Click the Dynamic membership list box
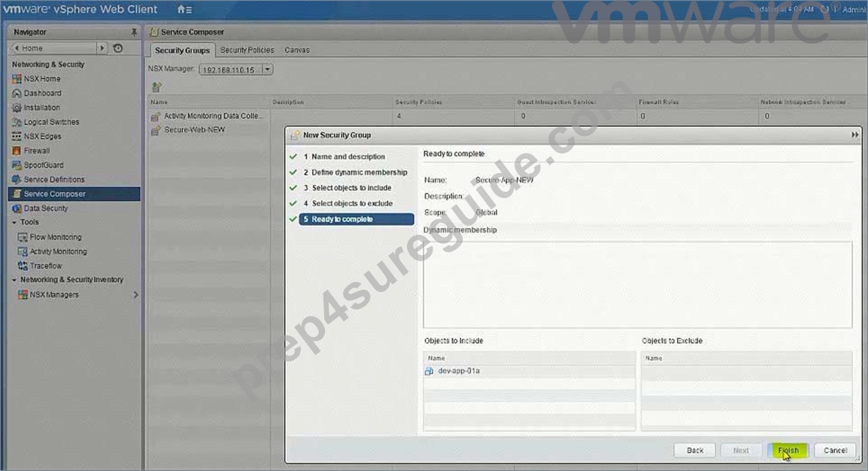 [638, 284]
